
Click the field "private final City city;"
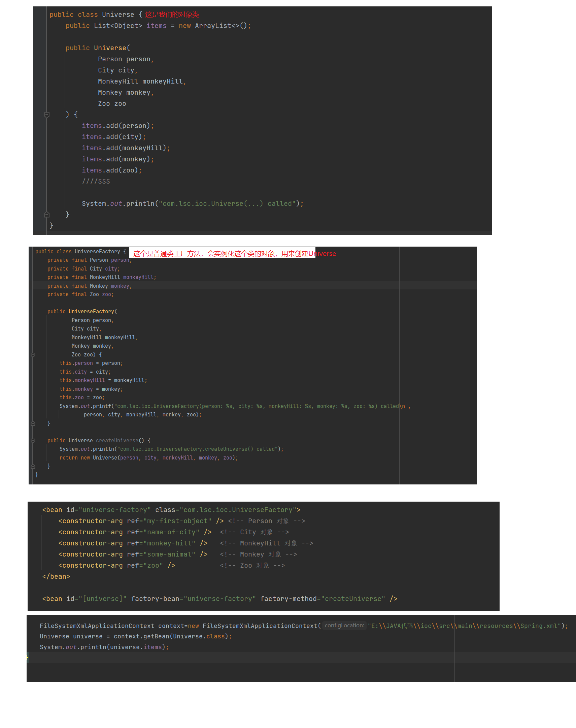[83, 268]
